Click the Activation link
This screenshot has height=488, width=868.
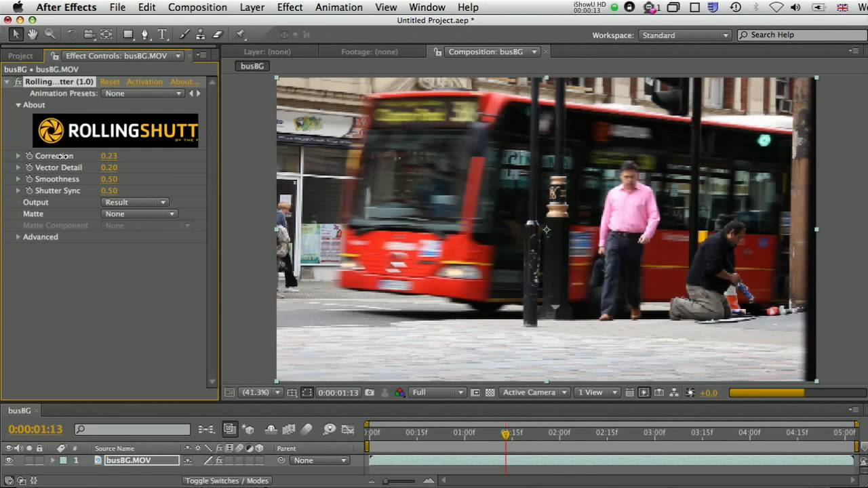click(x=144, y=82)
